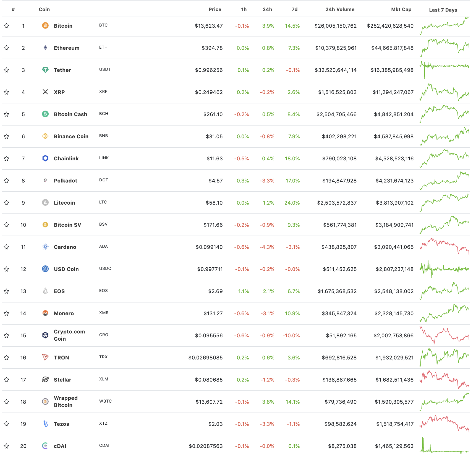
Task: Click the Tezos logo icon
Action: click(x=45, y=424)
